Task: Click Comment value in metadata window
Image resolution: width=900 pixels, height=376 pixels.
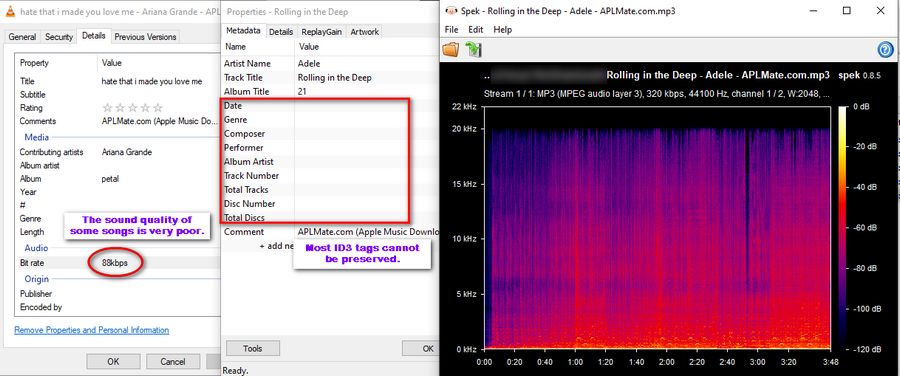Action: pyautogui.click(x=368, y=232)
